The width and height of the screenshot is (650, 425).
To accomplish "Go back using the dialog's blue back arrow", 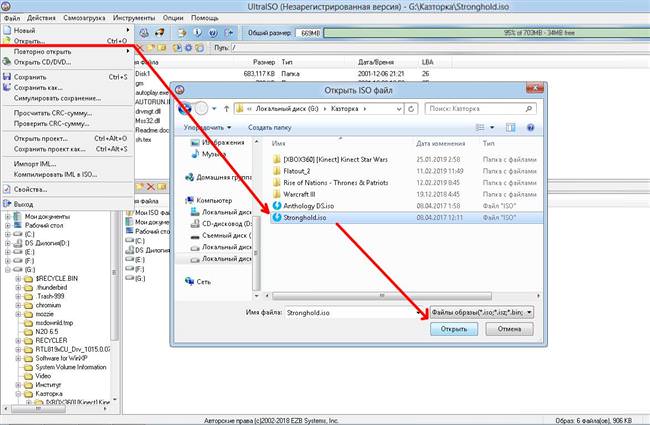I will click(x=184, y=109).
